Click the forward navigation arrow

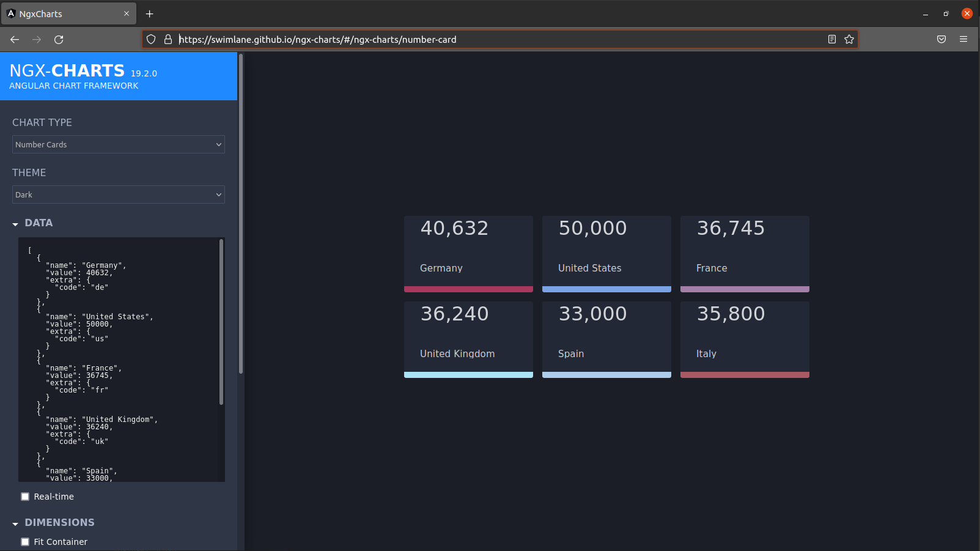36,39
